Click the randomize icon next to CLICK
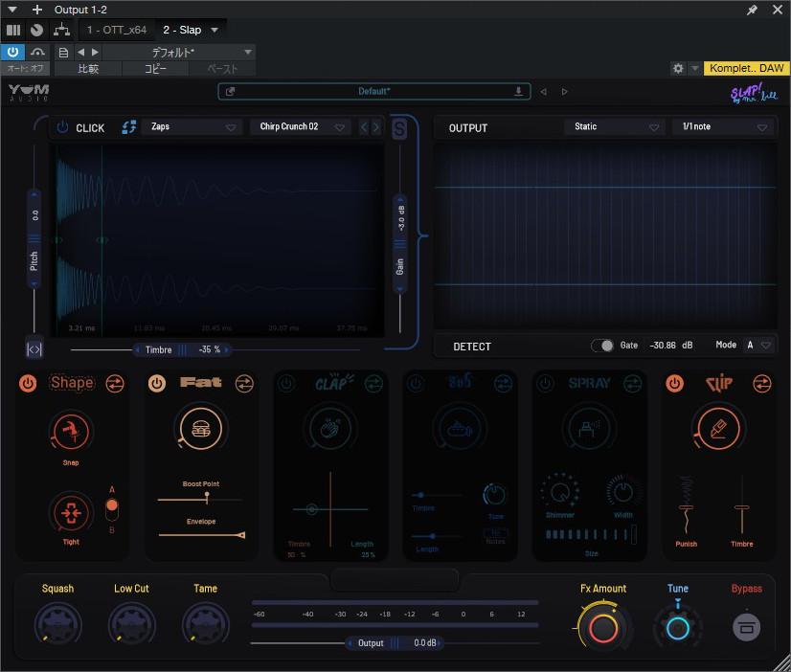This screenshot has width=791, height=672. click(x=128, y=127)
